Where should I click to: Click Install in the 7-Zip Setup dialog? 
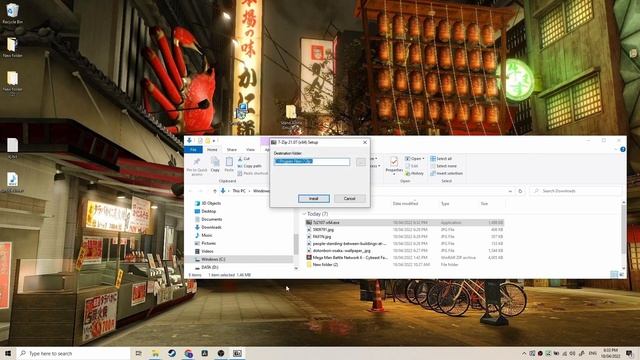click(313, 198)
